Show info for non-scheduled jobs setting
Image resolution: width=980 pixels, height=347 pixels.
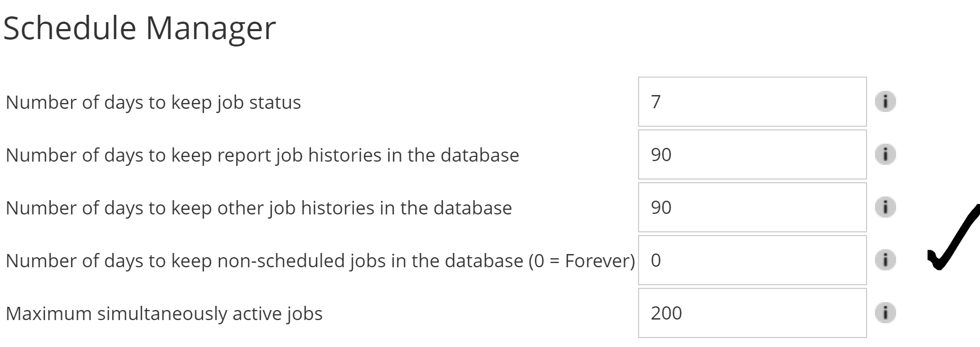(x=885, y=260)
